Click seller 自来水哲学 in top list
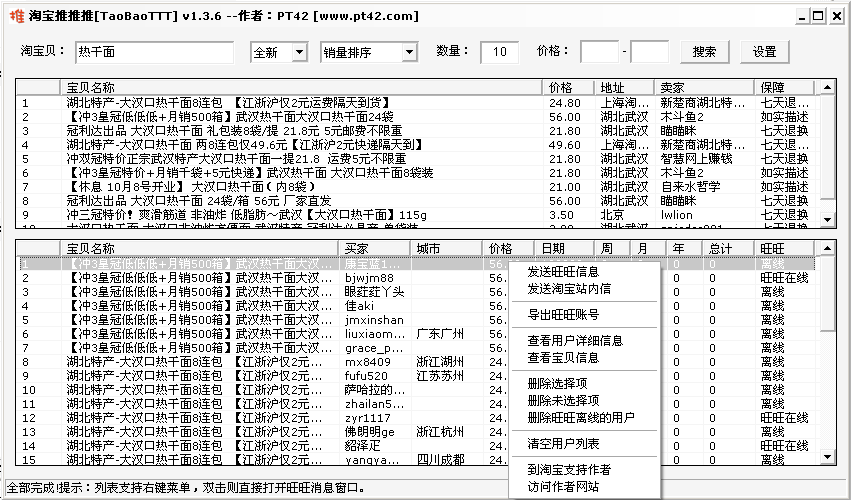The height and width of the screenshot is (500, 851). pyautogui.click(x=690, y=187)
